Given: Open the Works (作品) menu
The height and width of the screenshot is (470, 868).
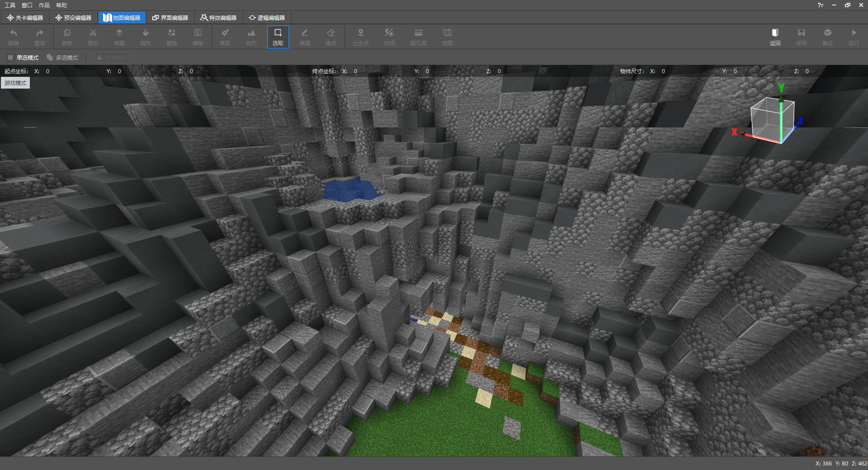Looking at the screenshot, I should (44, 5).
